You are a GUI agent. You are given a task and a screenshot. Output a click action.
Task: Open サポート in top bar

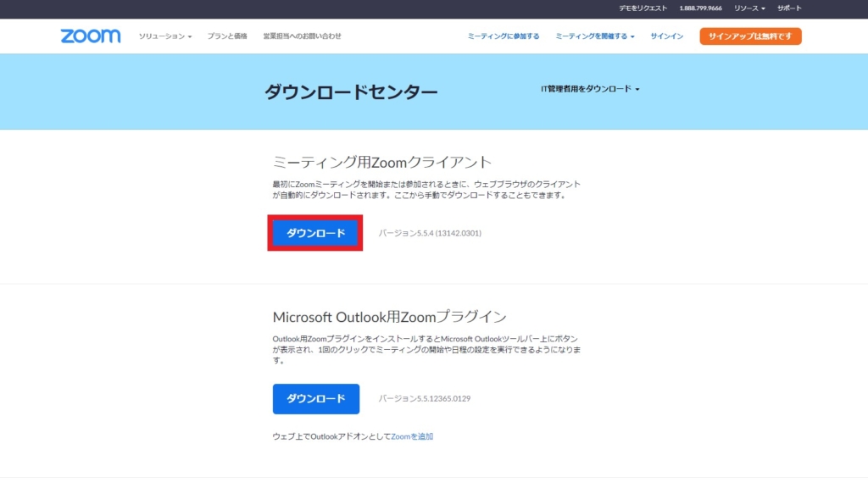pos(789,8)
